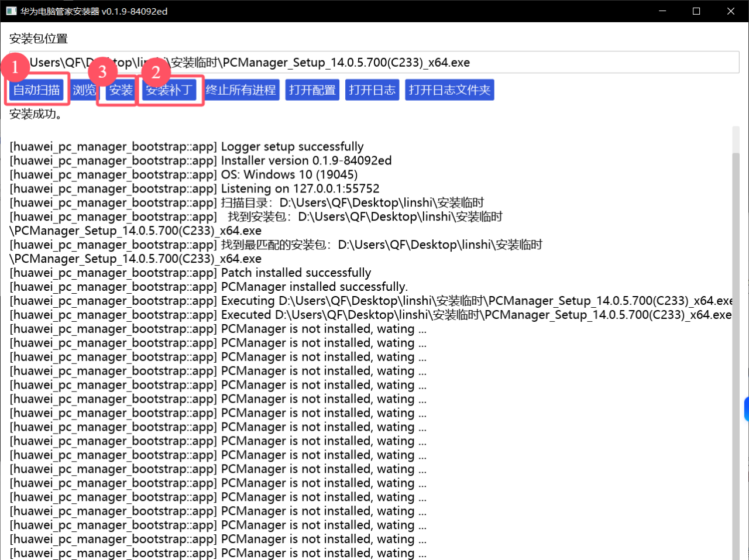Image resolution: width=749 pixels, height=560 pixels.
Task: Click the 自动扫描 auto-scan button
Action: click(36, 90)
